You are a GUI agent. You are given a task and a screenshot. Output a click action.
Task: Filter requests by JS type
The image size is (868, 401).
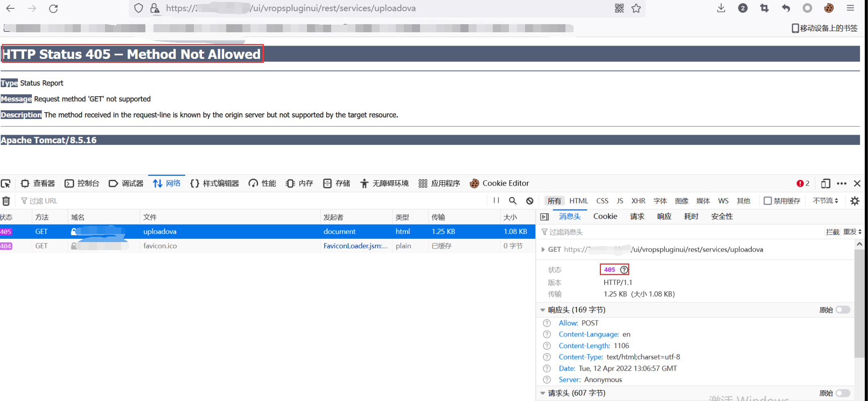(x=620, y=200)
